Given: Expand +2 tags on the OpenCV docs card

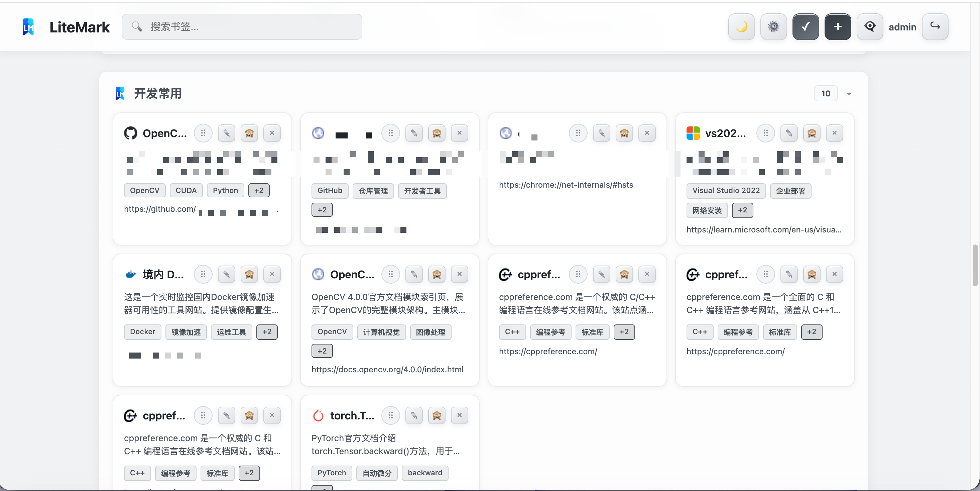Looking at the screenshot, I should coord(322,351).
